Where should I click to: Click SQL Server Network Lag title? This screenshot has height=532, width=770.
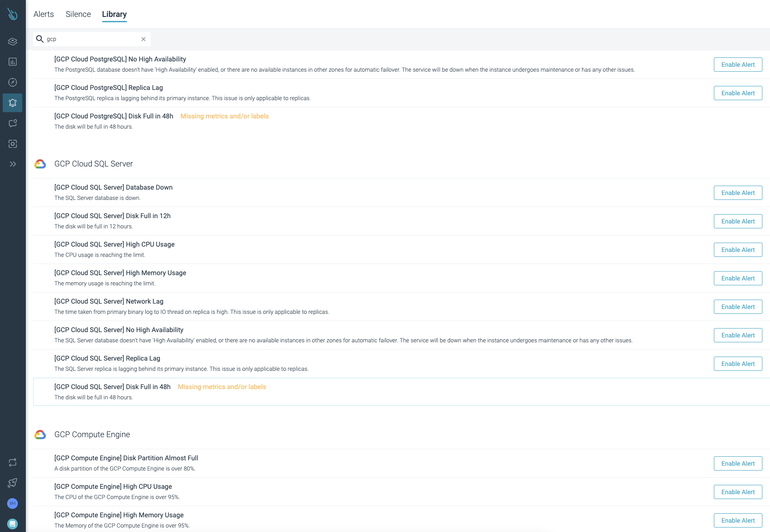[109, 301]
